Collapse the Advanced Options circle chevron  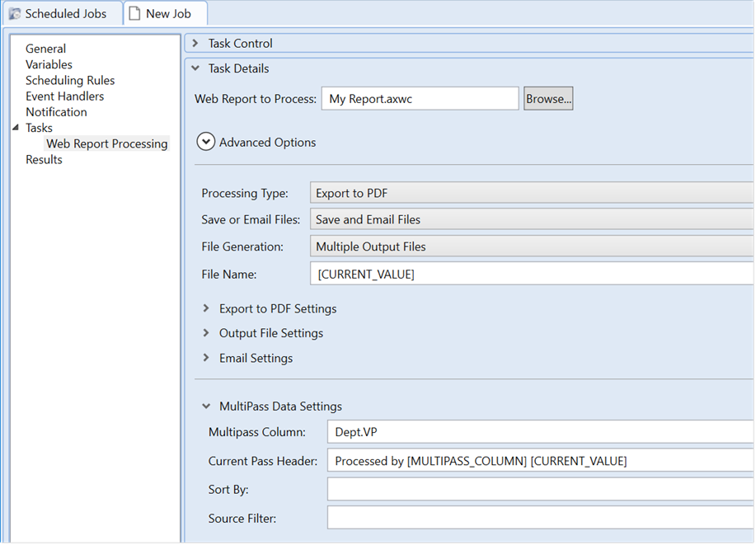point(205,142)
